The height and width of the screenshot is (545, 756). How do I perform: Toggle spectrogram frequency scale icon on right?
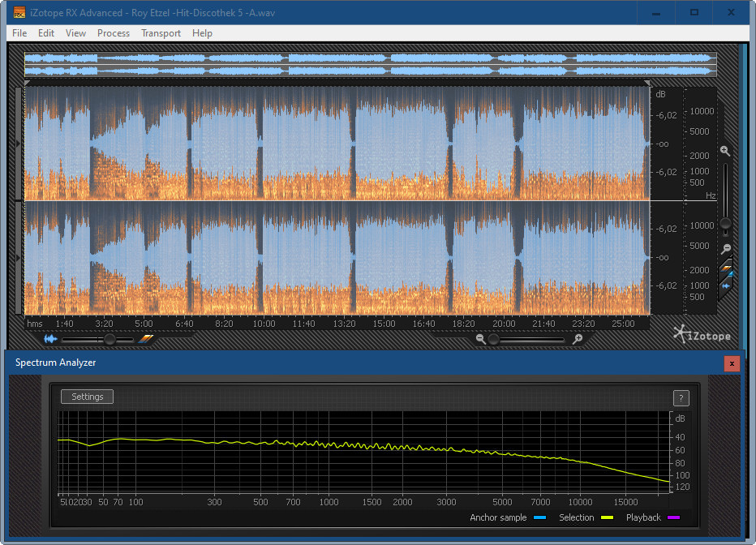(727, 268)
